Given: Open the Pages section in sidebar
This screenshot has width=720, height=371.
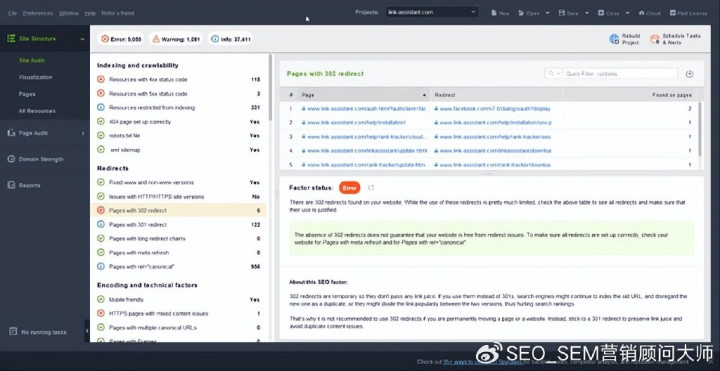Looking at the screenshot, I should point(27,94).
